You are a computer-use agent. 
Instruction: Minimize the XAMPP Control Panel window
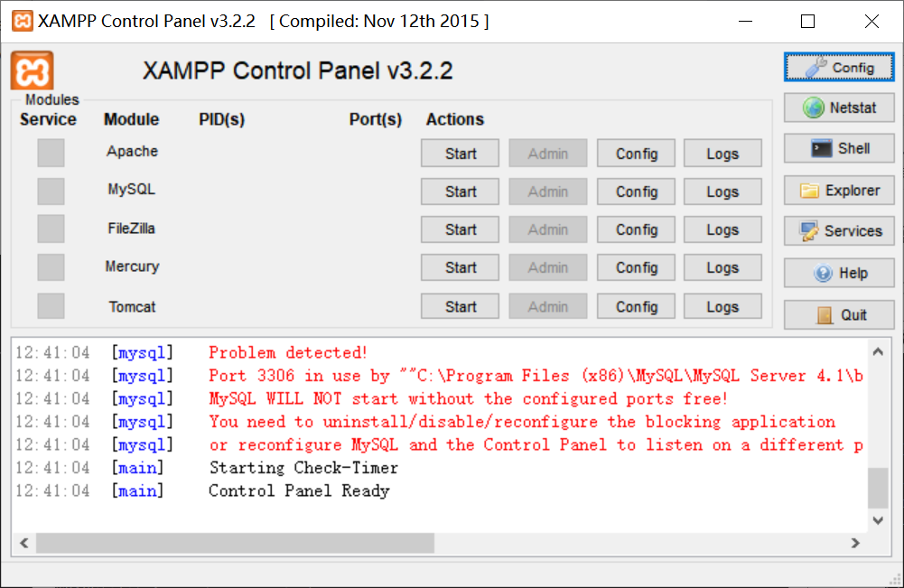745,22
